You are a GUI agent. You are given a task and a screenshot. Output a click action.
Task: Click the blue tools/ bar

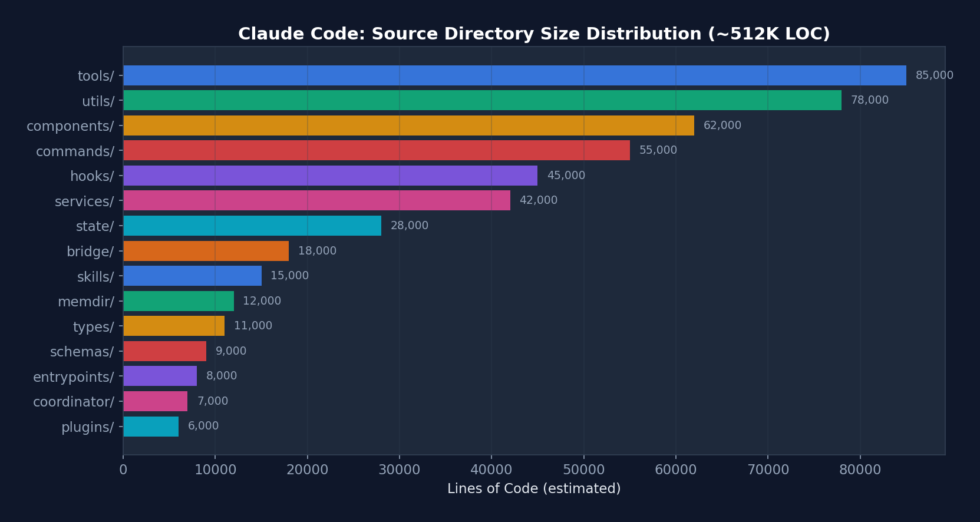tap(514, 75)
